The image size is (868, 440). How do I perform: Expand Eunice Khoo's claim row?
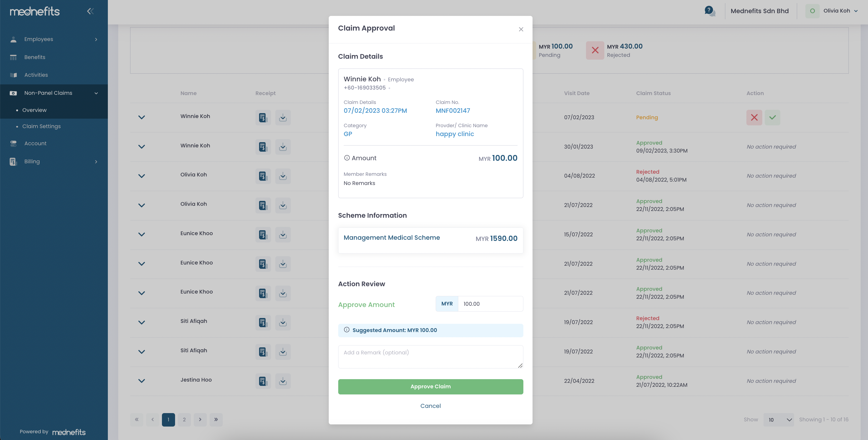click(141, 234)
